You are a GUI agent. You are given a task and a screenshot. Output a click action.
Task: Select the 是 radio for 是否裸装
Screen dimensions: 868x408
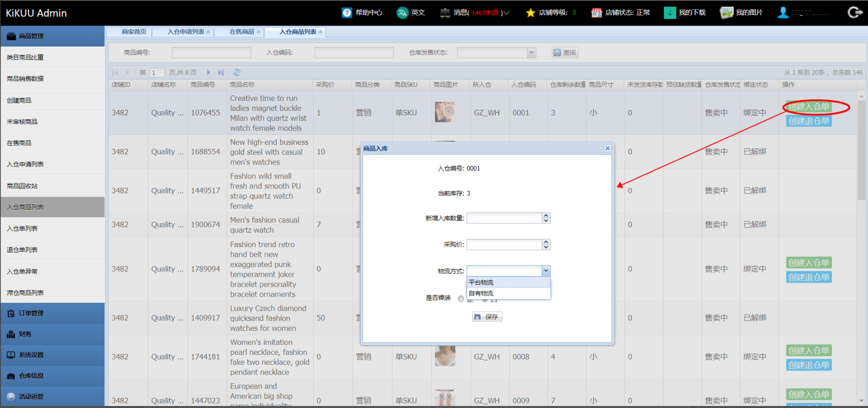click(461, 299)
